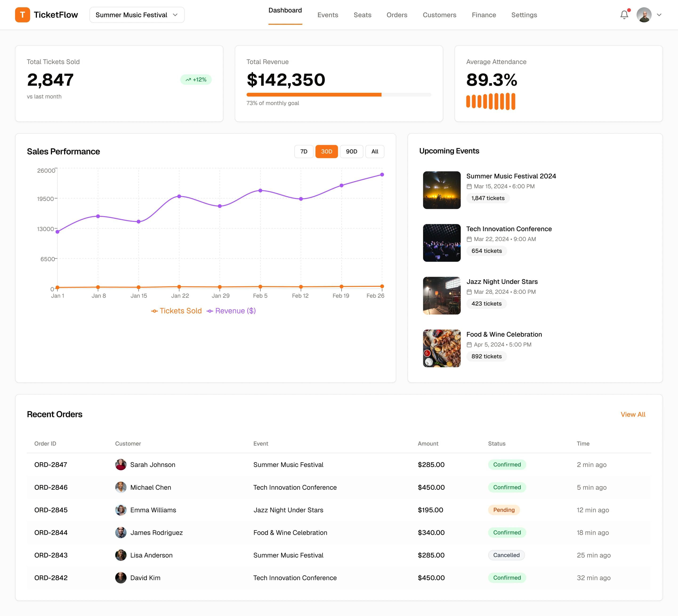The width and height of the screenshot is (678, 616).
Task: Open the Orders tab
Action: 397,15
